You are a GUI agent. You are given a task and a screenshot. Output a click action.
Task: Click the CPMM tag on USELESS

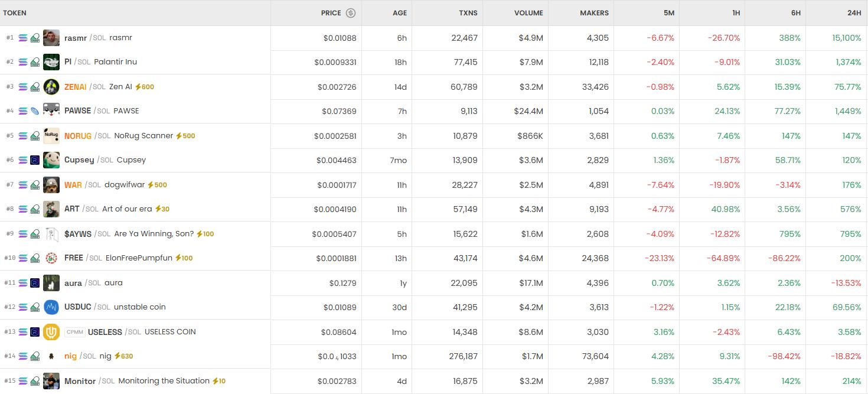tap(74, 332)
